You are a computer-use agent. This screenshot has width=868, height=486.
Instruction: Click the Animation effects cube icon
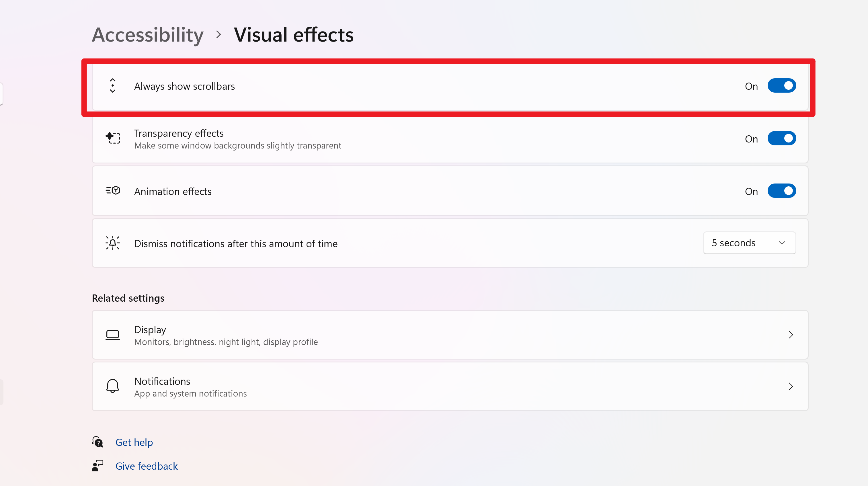pos(113,190)
